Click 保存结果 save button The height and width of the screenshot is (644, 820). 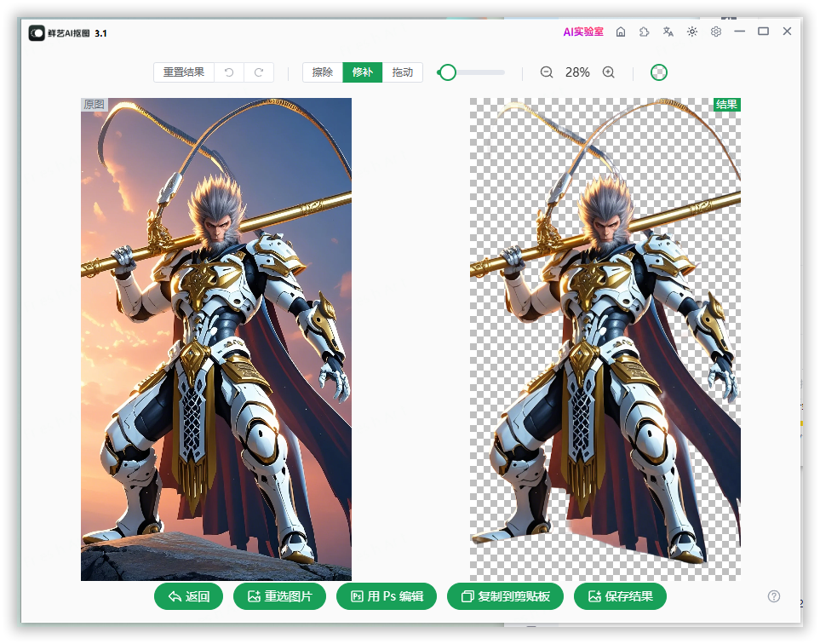620,596
